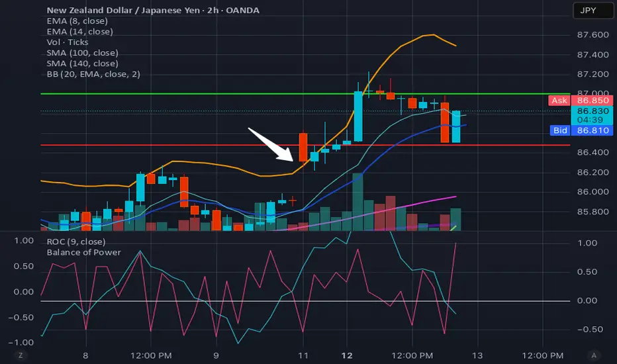Click the 87.200 price axis value
This screenshot has height=364, width=617.
click(x=593, y=74)
